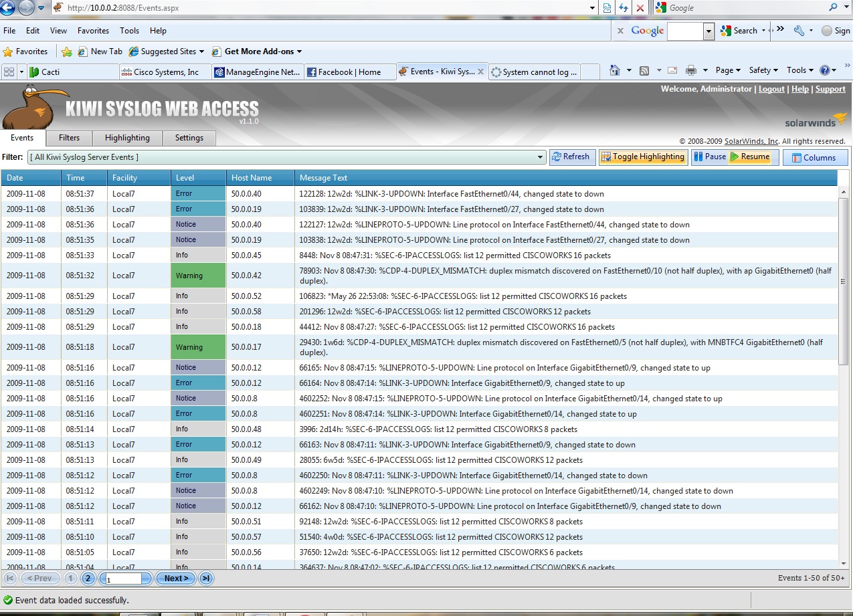853x616 pixels.
Task: Click the SolarWinds, Inc. copyright link
Action: click(751, 141)
